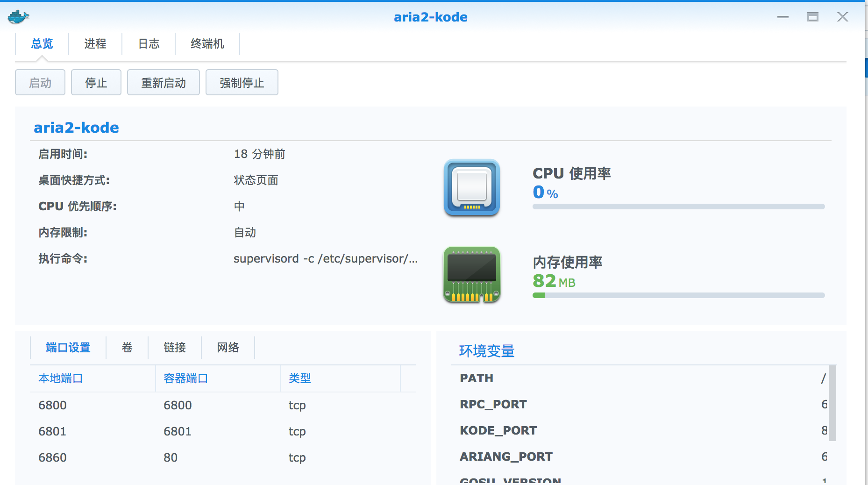The image size is (868, 485).
Task: Click local port 6800 cell
Action: pos(53,405)
